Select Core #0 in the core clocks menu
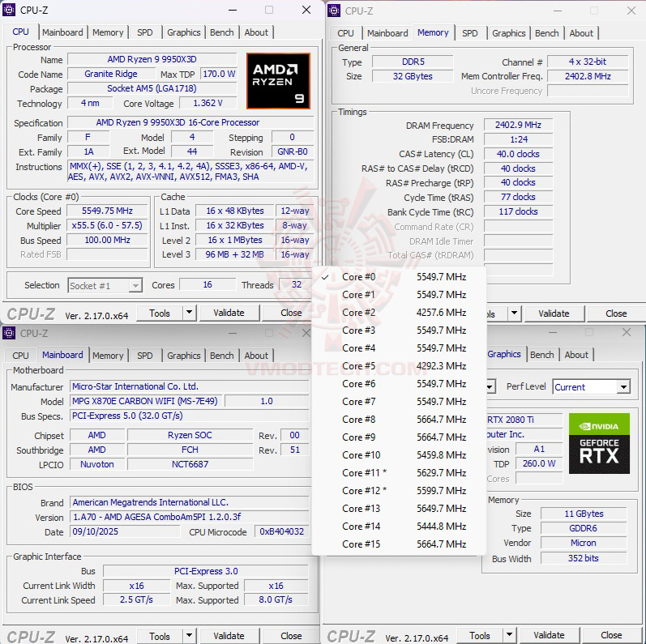The width and height of the screenshot is (646, 644). click(x=400, y=277)
